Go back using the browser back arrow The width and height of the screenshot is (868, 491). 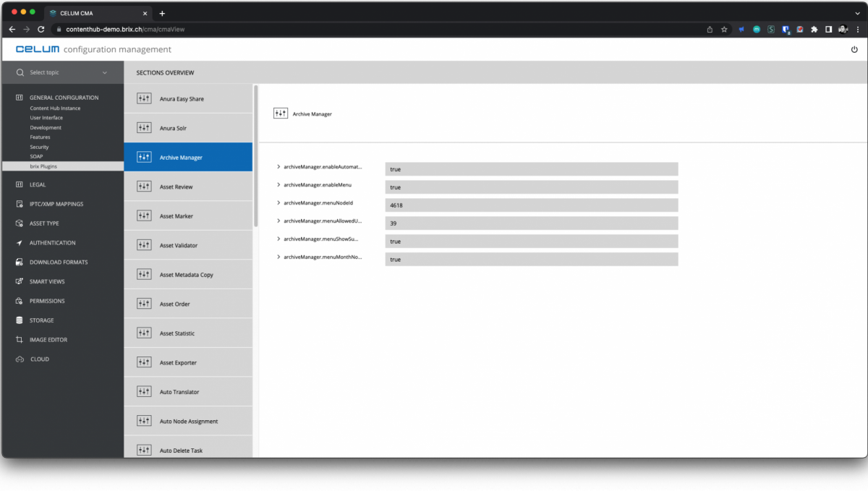point(12,30)
